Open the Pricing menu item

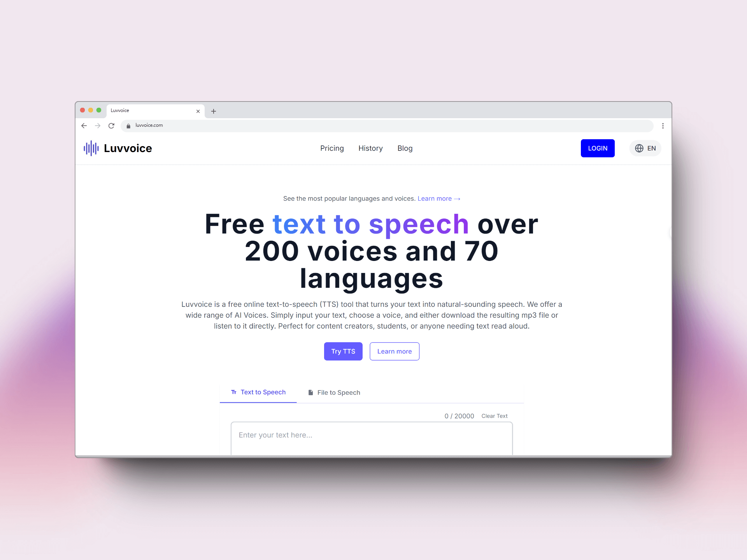[x=331, y=148]
